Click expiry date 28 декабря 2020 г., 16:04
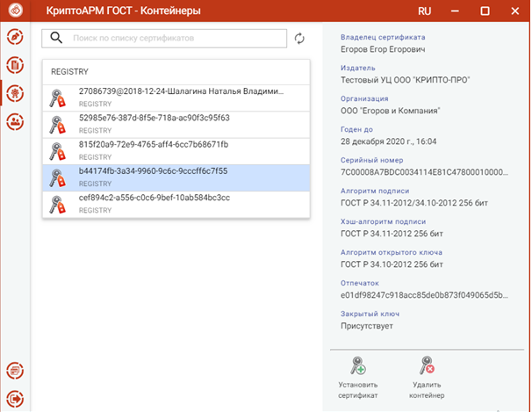 click(389, 141)
